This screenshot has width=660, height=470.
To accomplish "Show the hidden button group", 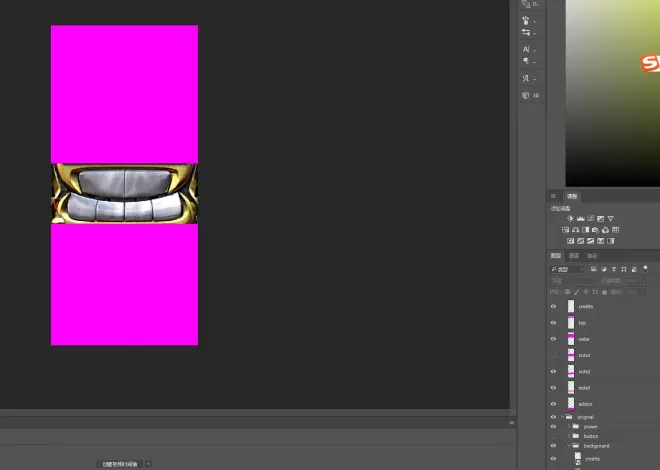I will 554,436.
